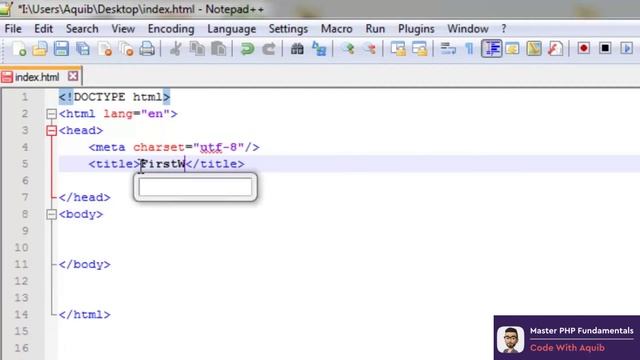Click the Close All toolbar icon

[x=126, y=49]
